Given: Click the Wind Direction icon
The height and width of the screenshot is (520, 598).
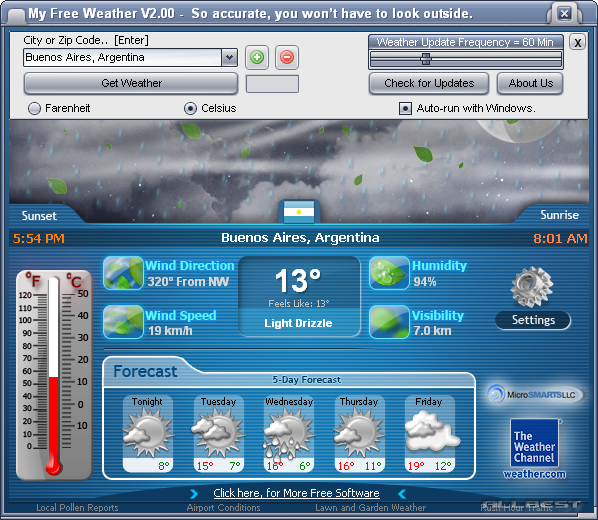Looking at the screenshot, I should coord(123,273).
